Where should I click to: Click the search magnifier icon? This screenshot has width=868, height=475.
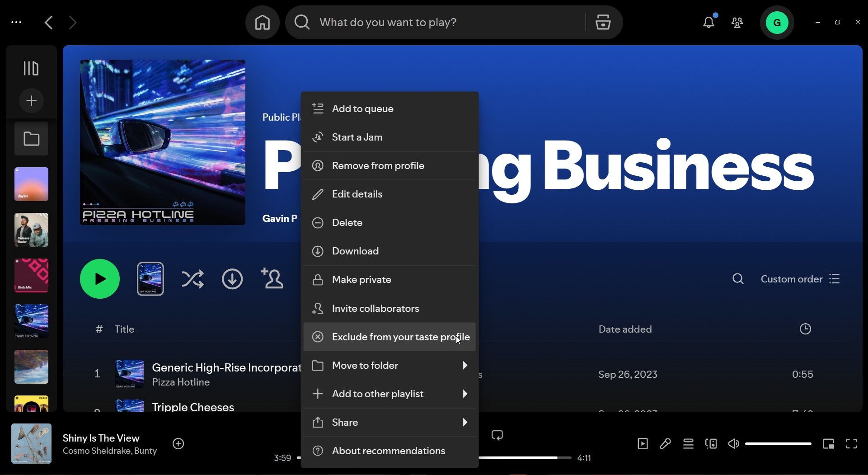tap(302, 22)
